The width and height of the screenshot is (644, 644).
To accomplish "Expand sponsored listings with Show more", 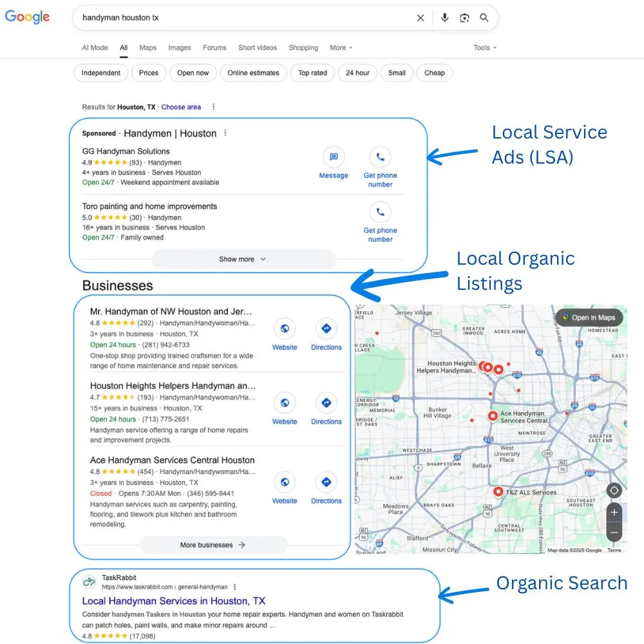I will (x=243, y=259).
